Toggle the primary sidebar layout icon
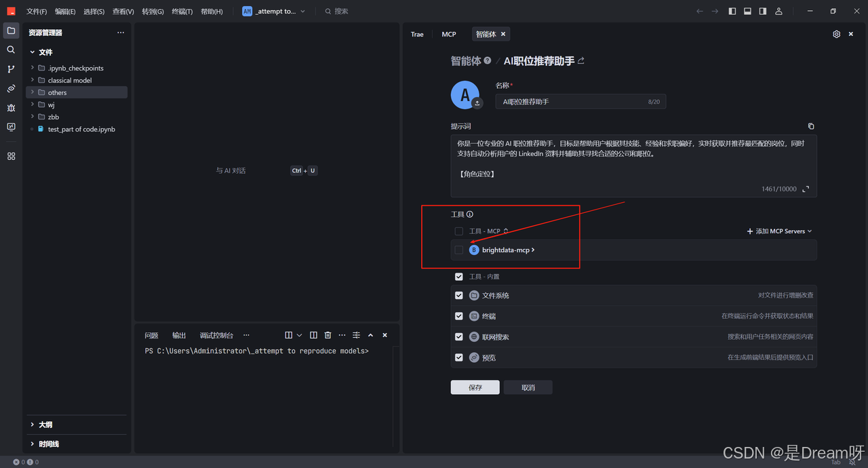This screenshot has width=868, height=468. 732,12
